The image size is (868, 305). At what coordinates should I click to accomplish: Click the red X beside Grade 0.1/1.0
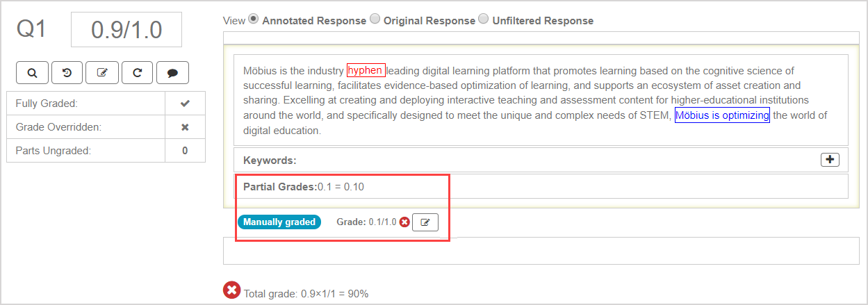pyautogui.click(x=404, y=222)
